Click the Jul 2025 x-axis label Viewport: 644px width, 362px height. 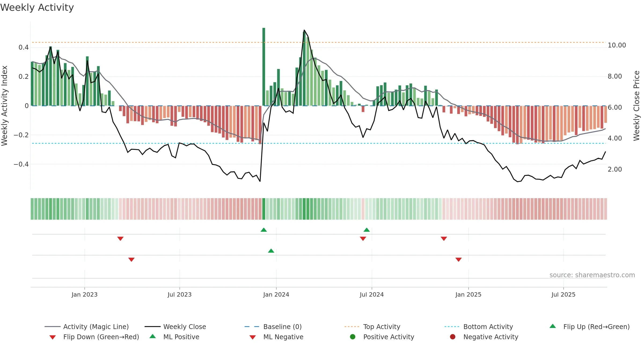click(563, 295)
